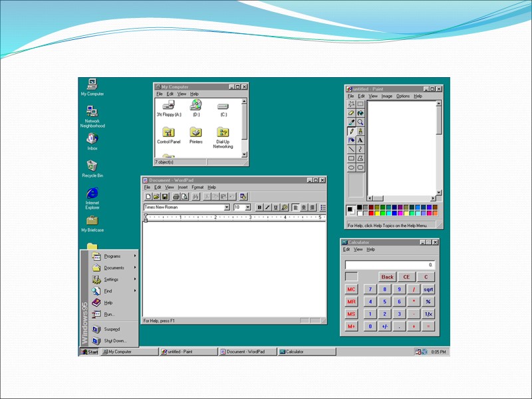Click New document icon in WordPad
Viewport: 532px width, 399px height.
tap(148, 196)
